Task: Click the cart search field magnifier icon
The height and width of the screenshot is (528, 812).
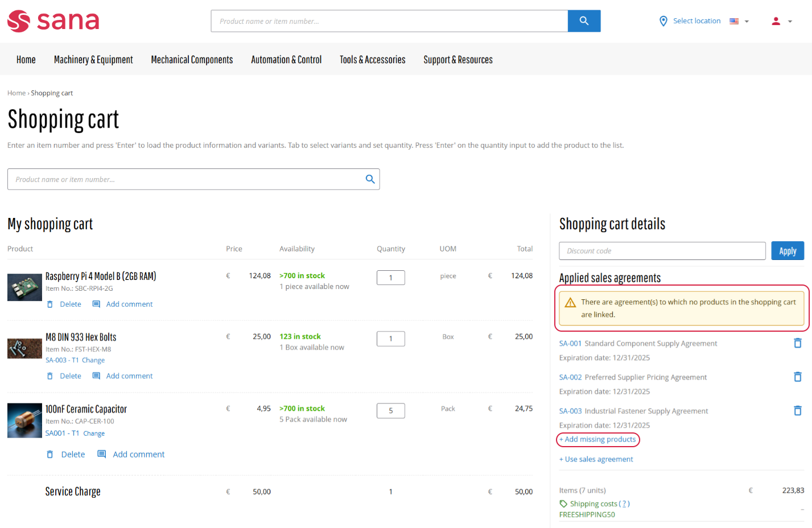Action: click(x=370, y=179)
